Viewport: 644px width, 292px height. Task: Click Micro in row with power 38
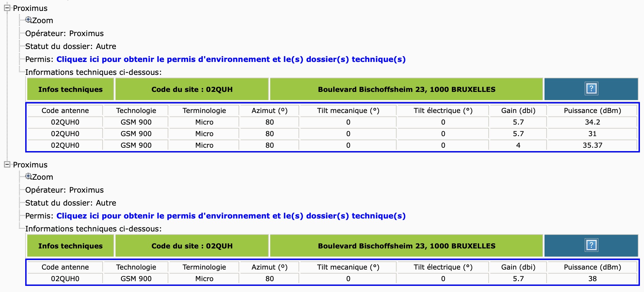(204, 278)
